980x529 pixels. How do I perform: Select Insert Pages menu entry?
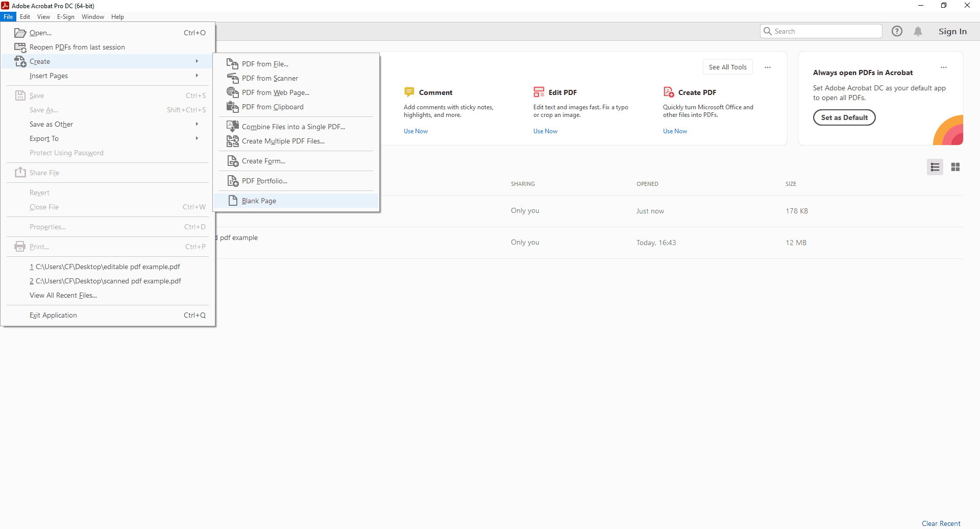[x=108, y=76]
